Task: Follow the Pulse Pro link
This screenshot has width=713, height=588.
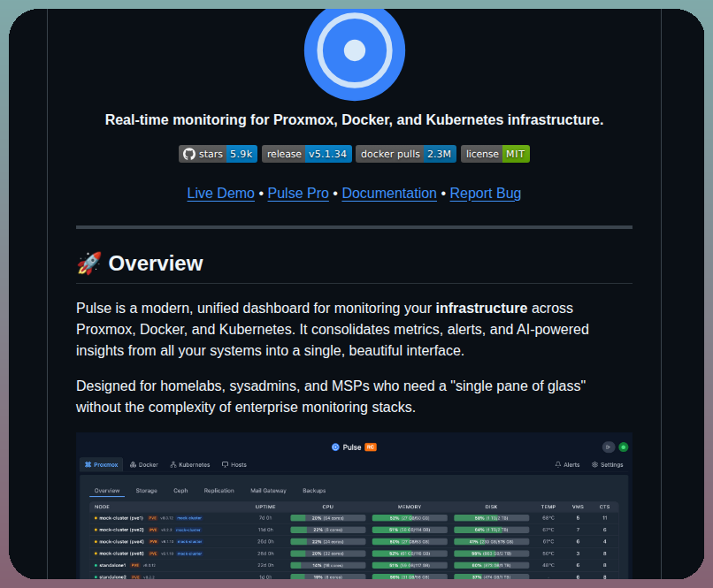Action: 298,193
